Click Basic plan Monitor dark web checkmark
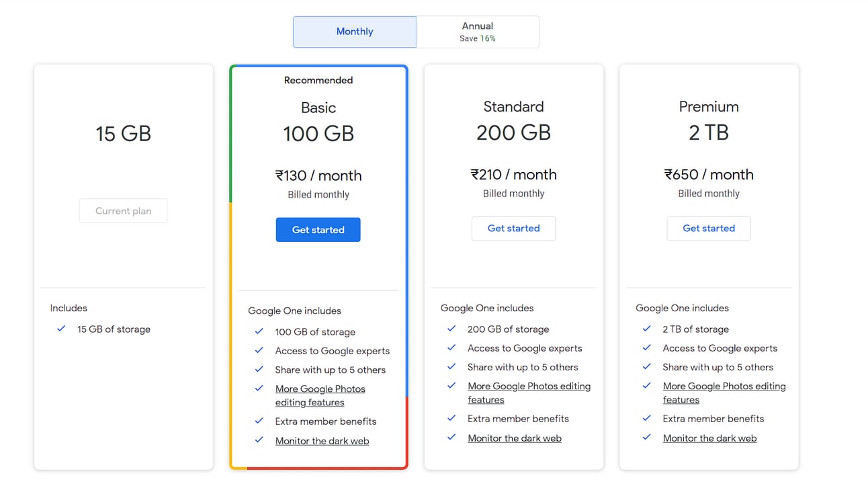The width and height of the screenshot is (868, 492). coord(259,440)
